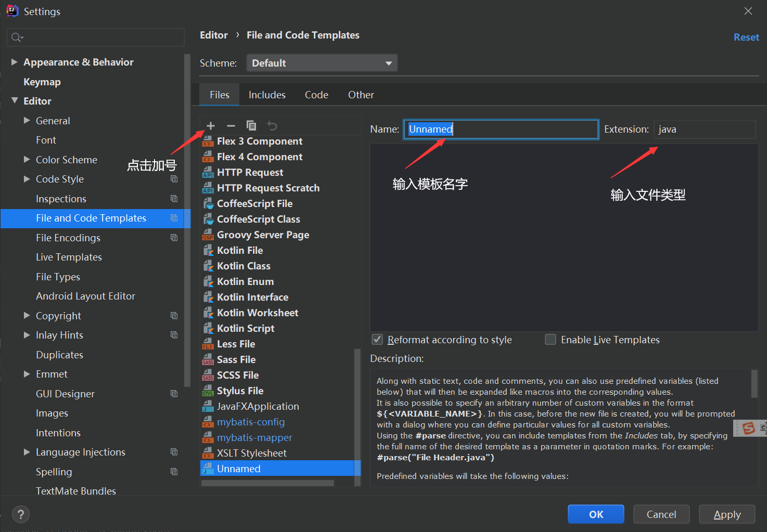This screenshot has width=767, height=532.
Task: Click the Less File icon
Action: [x=208, y=344]
